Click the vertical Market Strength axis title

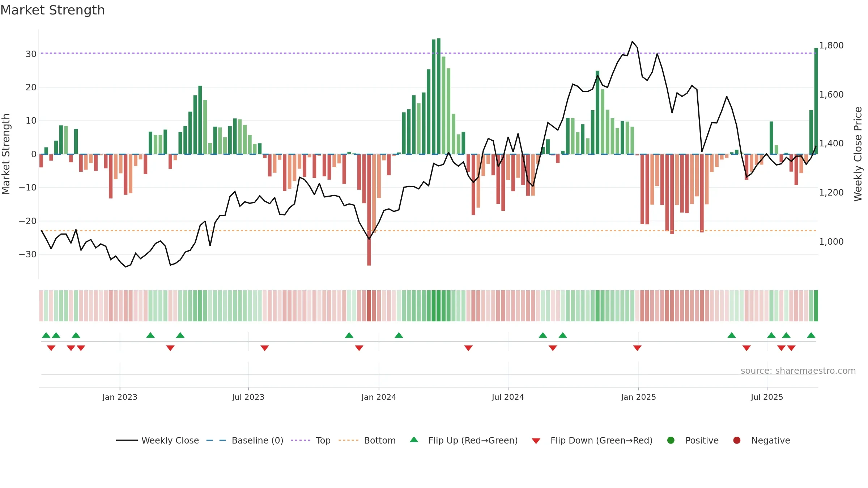point(6,154)
